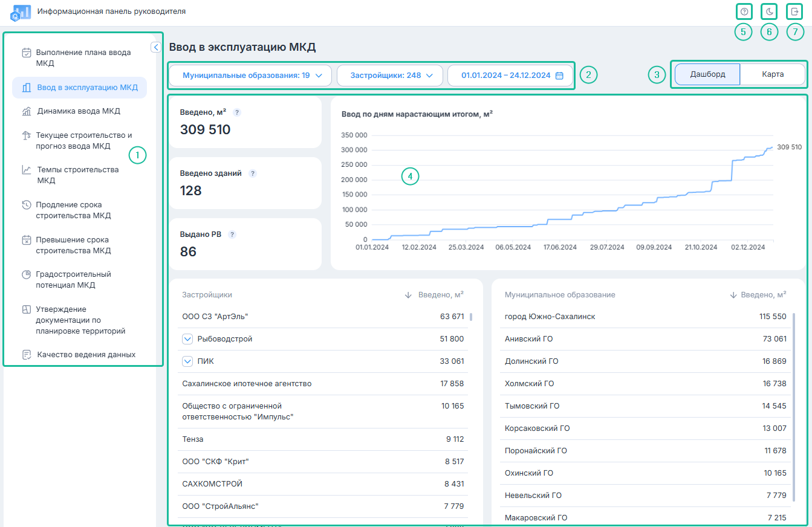
Task: Click help tooltip icon next to Выдано РВ
Action: tap(232, 234)
